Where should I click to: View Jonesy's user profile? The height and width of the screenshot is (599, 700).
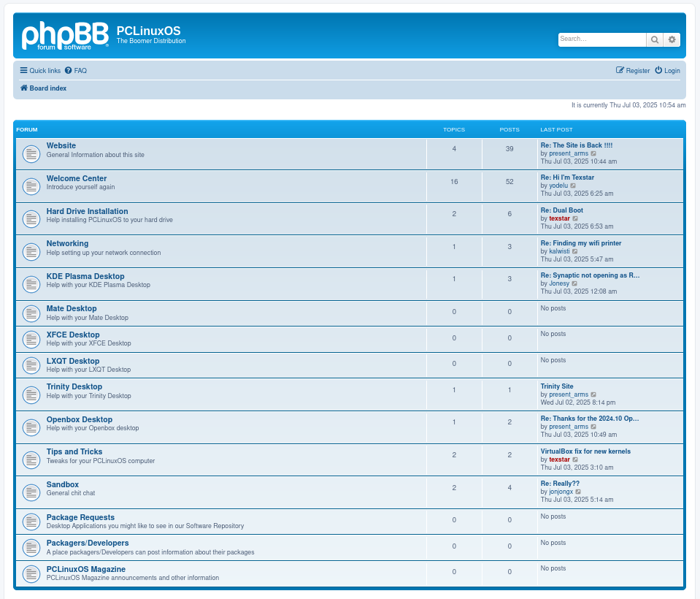pyautogui.click(x=559, y=283)
